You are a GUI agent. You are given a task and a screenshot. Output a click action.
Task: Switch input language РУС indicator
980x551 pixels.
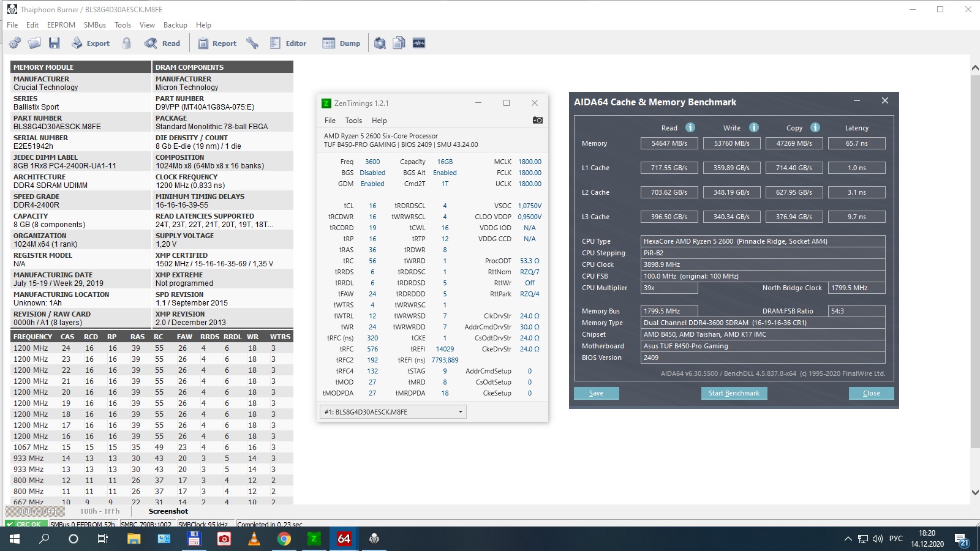click(896, 539)
